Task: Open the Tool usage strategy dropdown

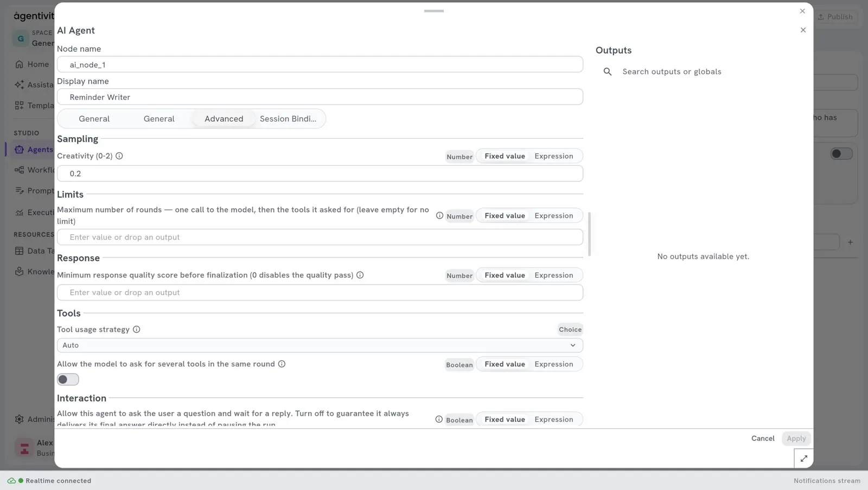Action: (320, 345)
